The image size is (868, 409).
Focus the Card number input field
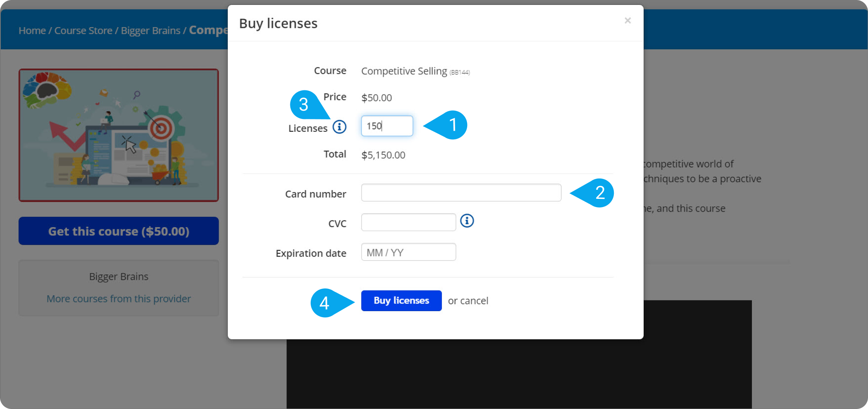point(461,192)
